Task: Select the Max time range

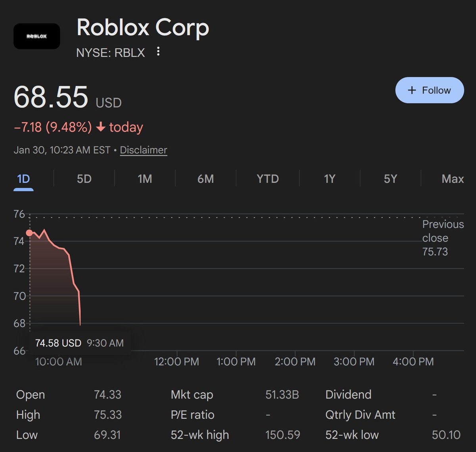Action: pos(452,179)
